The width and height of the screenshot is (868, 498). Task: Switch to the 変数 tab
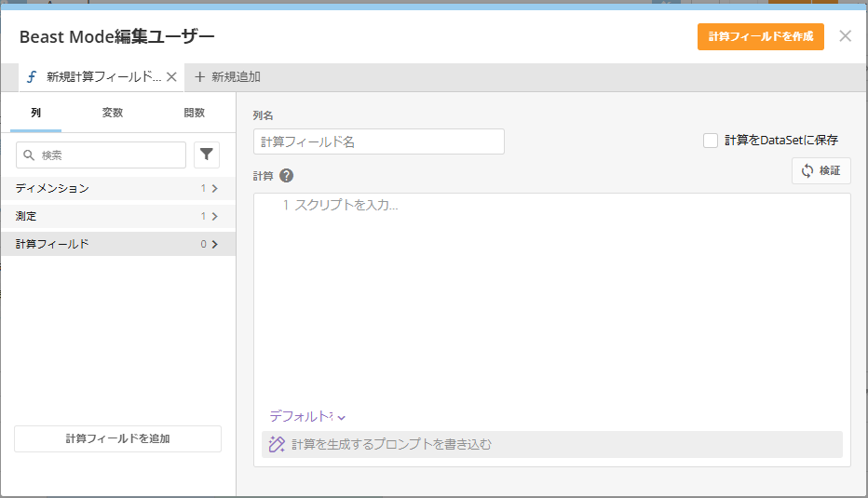(113, 113)
